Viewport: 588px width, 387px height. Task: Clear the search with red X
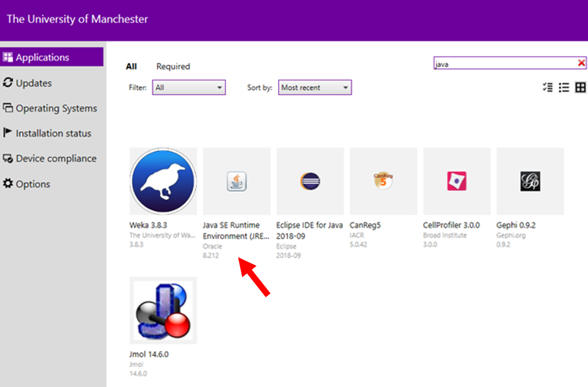581,63
